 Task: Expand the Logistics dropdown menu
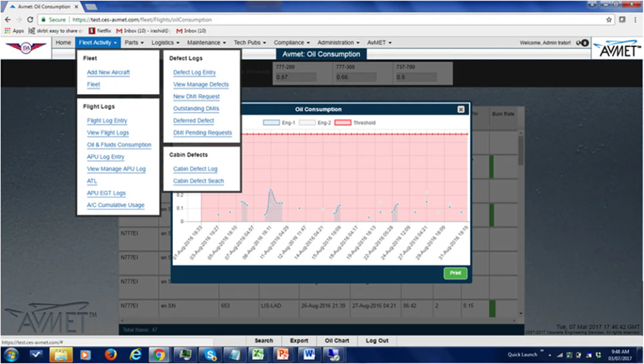(165, 42)
